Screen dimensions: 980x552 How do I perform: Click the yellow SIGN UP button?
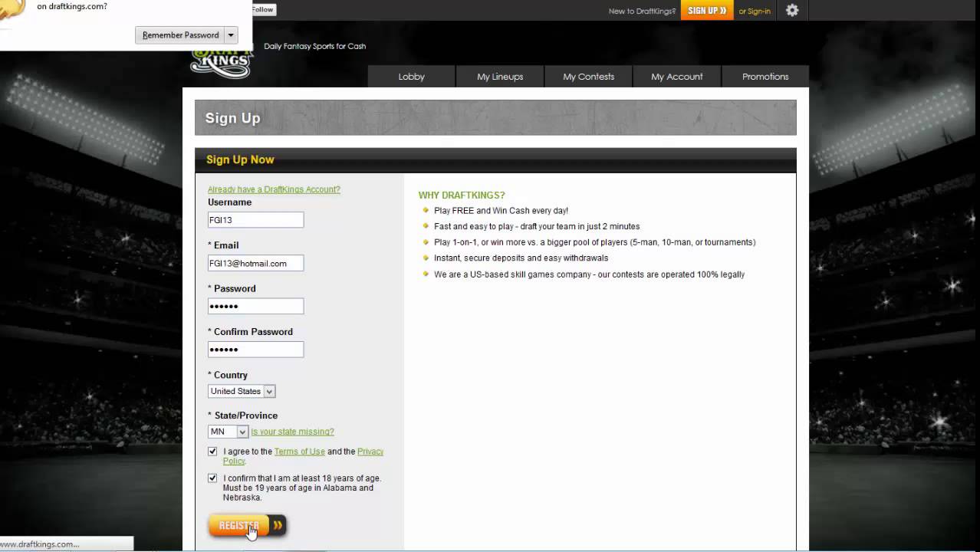707,11
